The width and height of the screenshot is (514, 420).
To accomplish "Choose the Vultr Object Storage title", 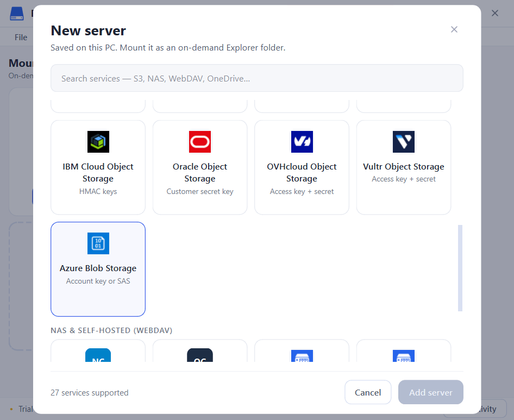I will [x=404, y=167].
